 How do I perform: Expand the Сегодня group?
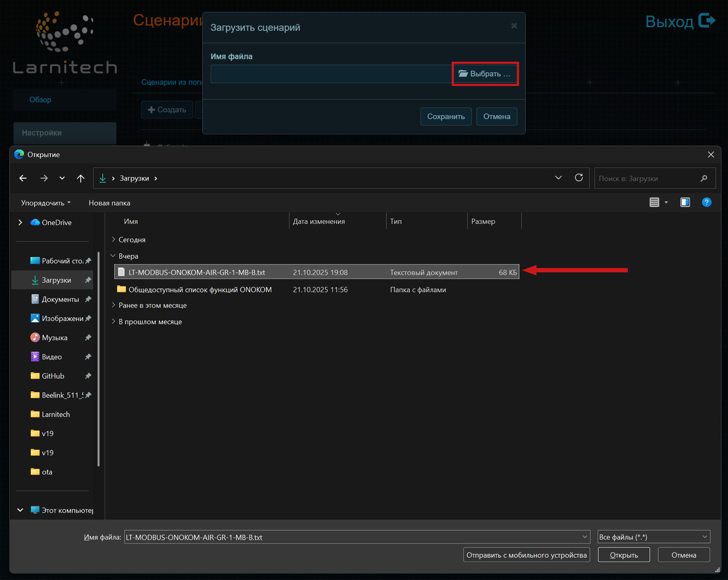[114, 240]
